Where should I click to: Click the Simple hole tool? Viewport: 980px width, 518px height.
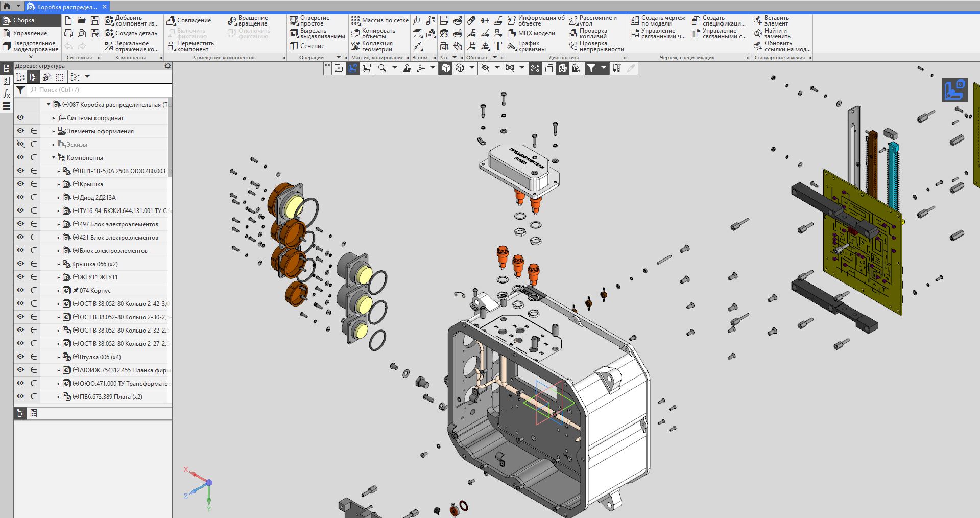pyautogui.click(x=294, y=20)
